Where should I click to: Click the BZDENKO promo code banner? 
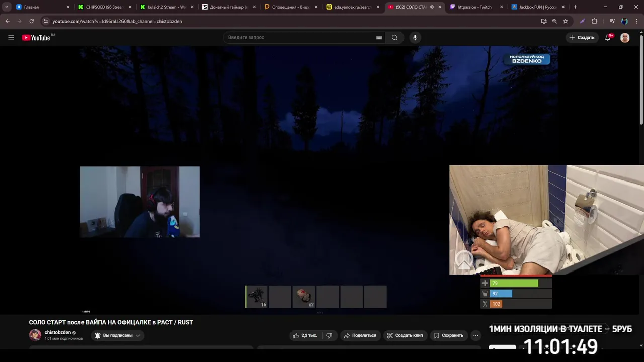(527, 59)
